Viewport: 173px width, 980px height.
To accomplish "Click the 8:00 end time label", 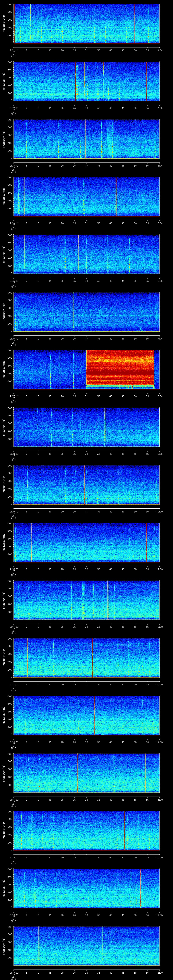I will tap(160, 396).
